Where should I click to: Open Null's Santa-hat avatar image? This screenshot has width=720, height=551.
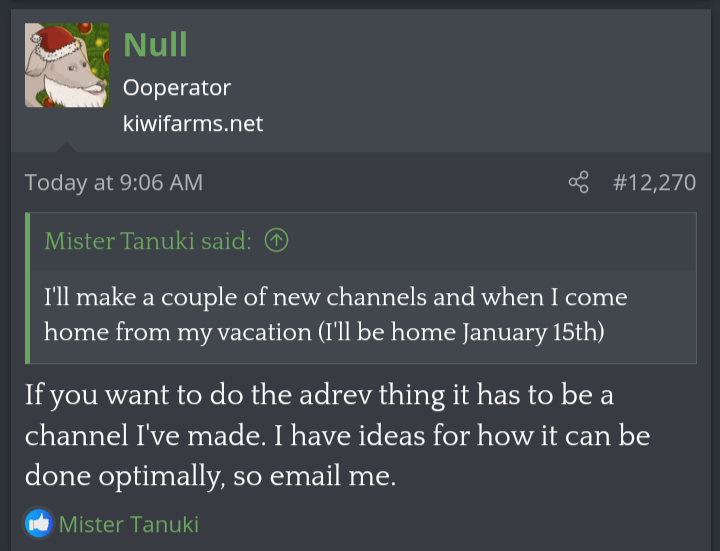click(67, 66)
